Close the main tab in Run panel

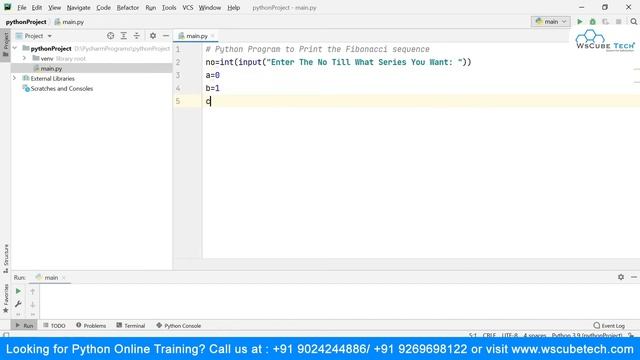tap(64, 278)
